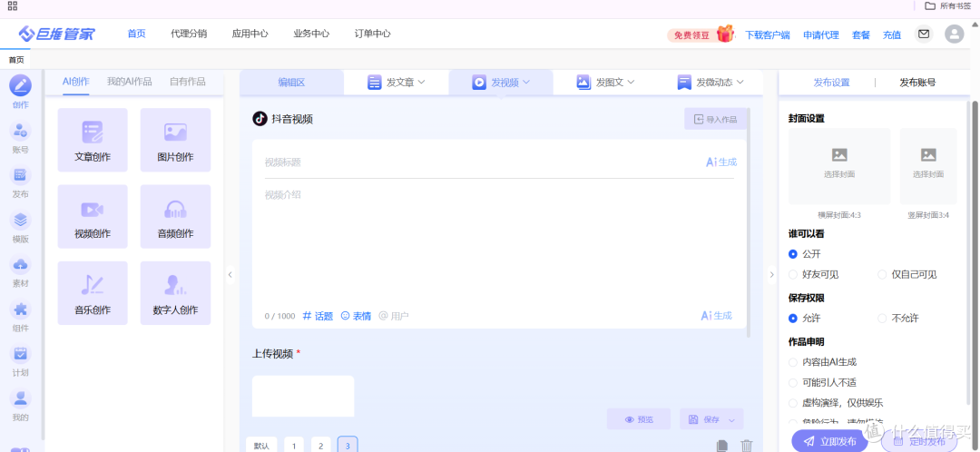Collapse the right settings panel arrow
This screenshot has height=452, width=980.
(772, 274)
